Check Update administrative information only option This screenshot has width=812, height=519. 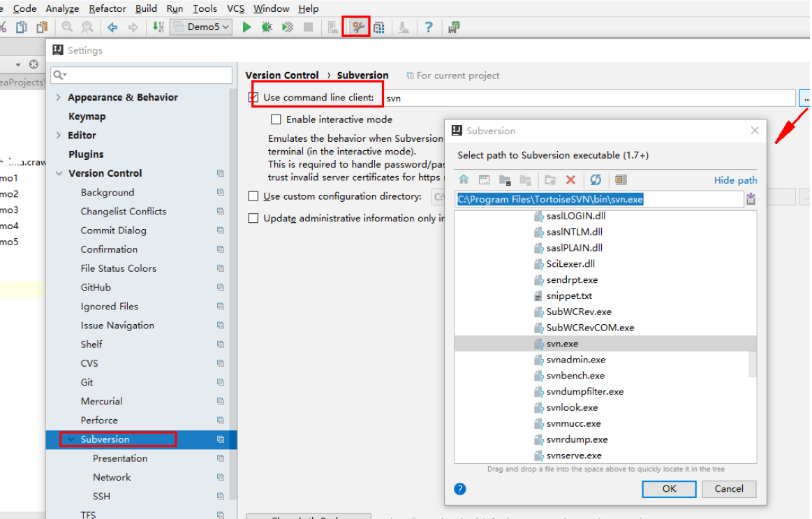253,218
